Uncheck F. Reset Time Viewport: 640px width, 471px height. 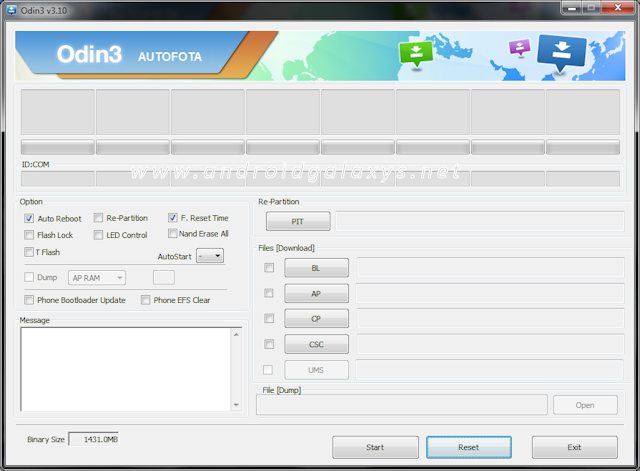point(173,218)
